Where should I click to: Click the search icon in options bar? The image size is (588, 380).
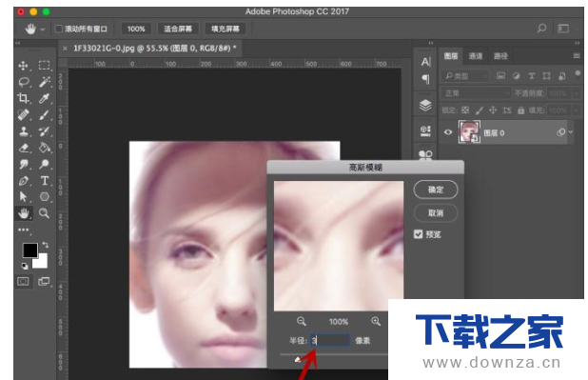(x=542, y=29)
